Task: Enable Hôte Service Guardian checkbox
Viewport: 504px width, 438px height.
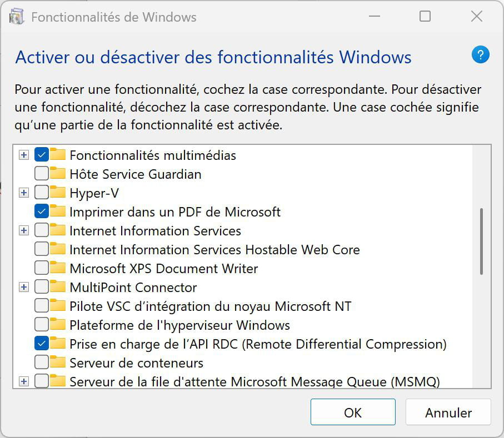Action: [42, 174]
